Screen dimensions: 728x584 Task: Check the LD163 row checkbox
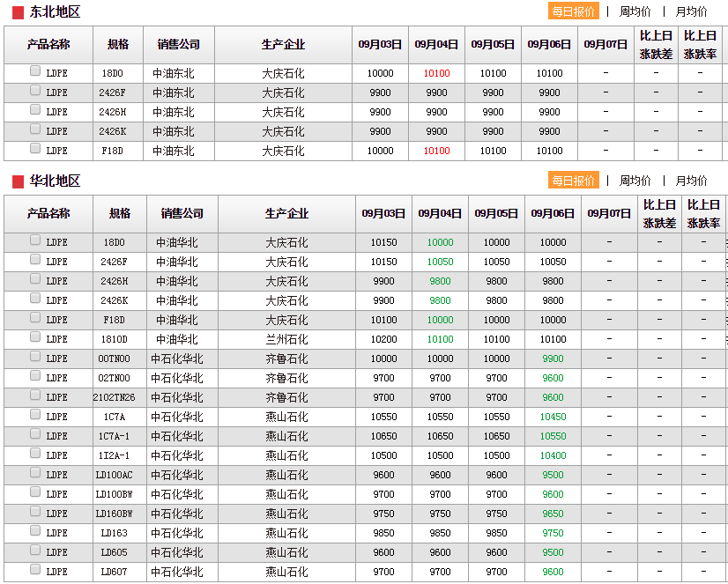pyautogui.click(x=35, y=530)
